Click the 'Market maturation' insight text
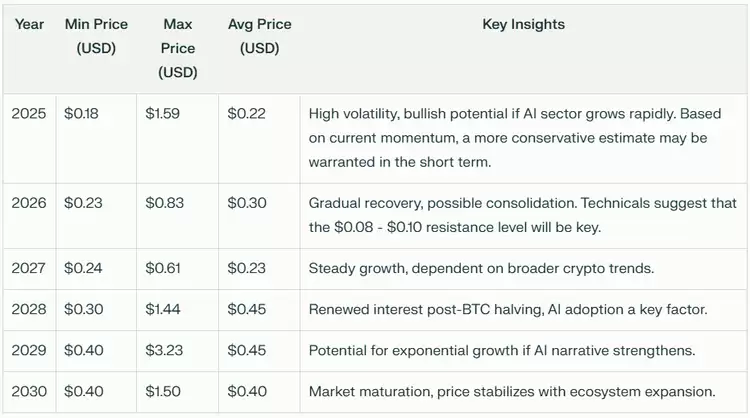The image size is (750, 418). pyautogui.click(x=512, y=392)
